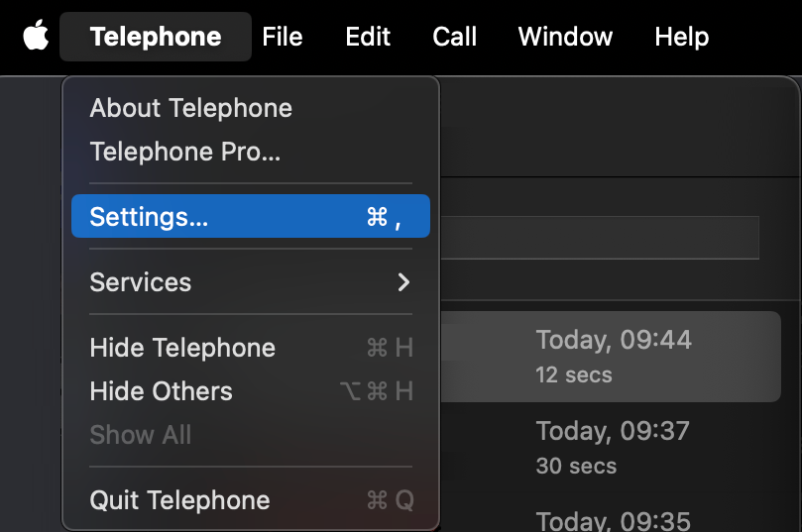Open the Help menu

[682, 37]
